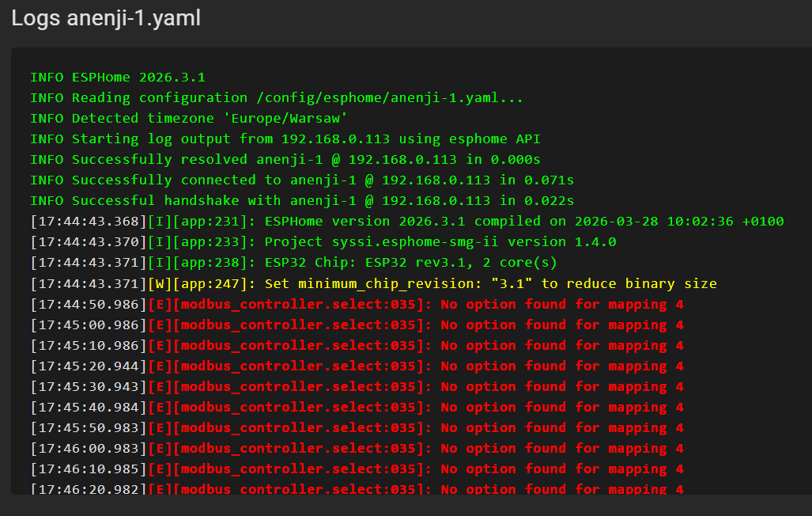This screenshot has width=812, height=516.
Task: Click the 17:46:00.983 modbus_controller error line
Action: pyautogui.click(x=357, y=448)
